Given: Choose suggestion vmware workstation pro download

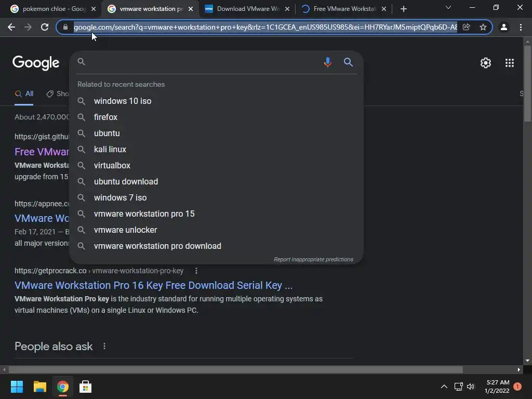Looking at the screenshot, I should [x=217, y=246].
